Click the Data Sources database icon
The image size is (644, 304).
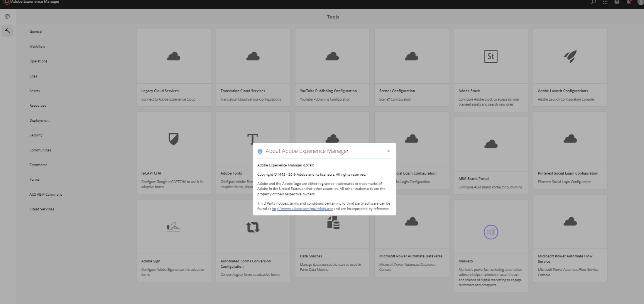pyautogui.click(x=333, y=222)
